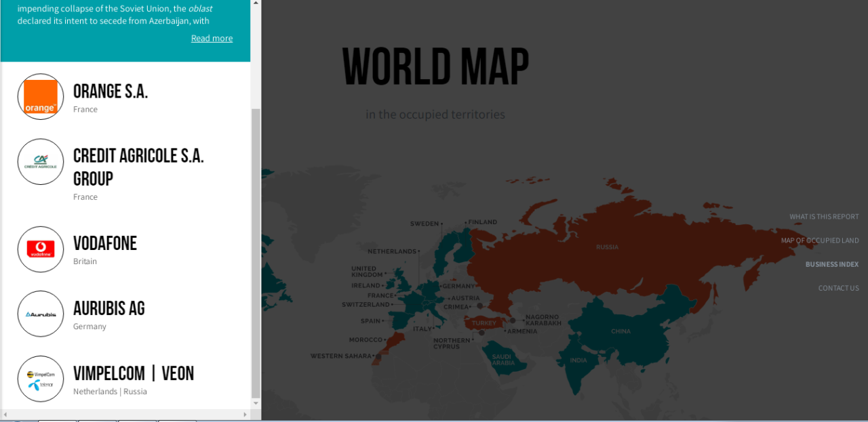Image resolution: width=868 pixels, height=422 pixels.
Task: Click the Austria map label
Action: (x=465, y=299)
